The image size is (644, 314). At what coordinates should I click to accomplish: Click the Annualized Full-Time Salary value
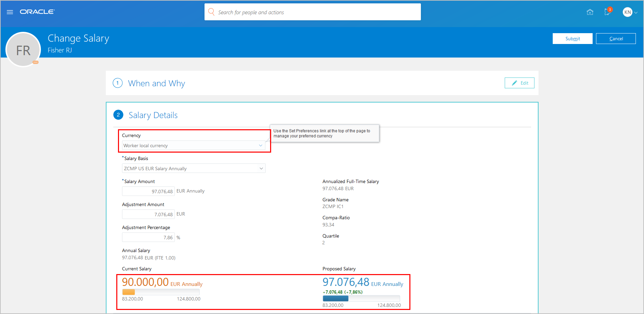tap(338, 188)
